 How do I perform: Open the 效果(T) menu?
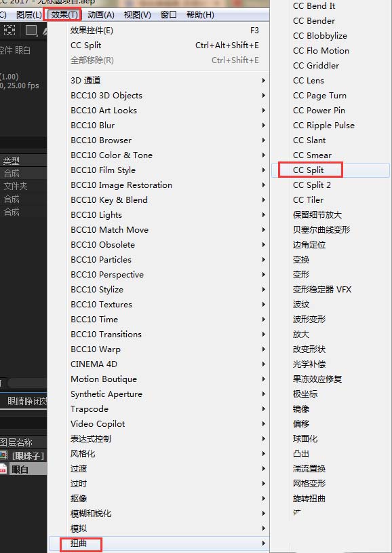point(64,15)
